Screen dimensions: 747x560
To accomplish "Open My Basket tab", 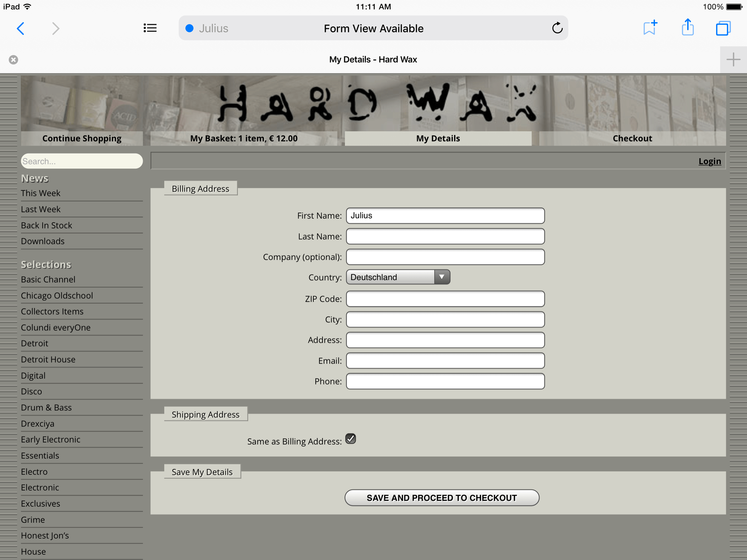I will tap(244, 138).
